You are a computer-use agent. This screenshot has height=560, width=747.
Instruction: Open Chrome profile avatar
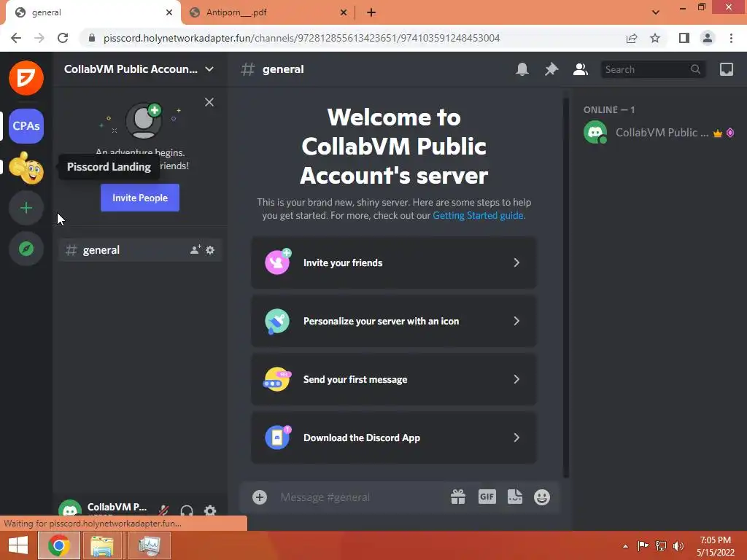(708, 38)
